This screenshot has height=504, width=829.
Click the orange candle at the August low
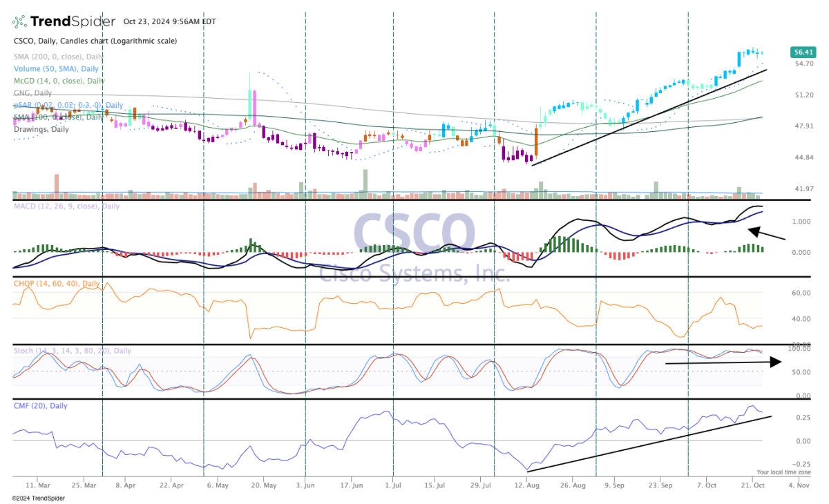(536, 144)
